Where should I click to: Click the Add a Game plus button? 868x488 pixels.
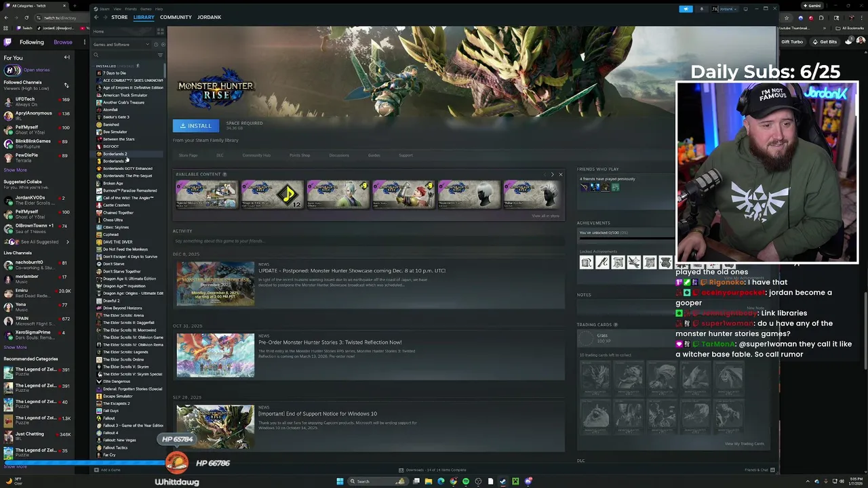[x=96, y=470]
